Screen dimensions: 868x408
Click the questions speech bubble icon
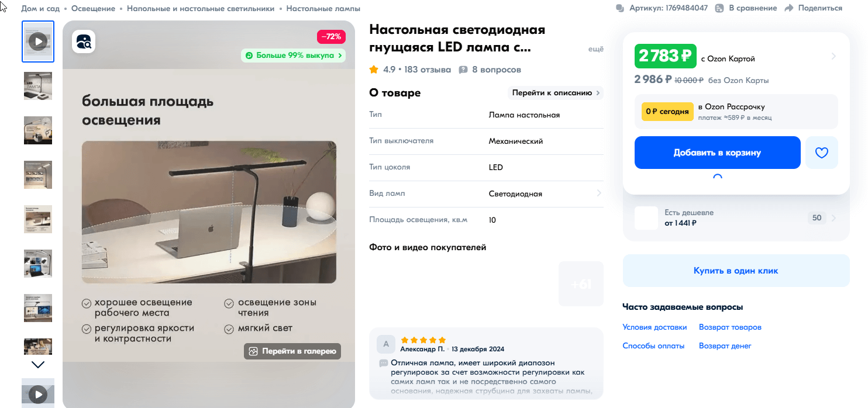click(463, 70)
